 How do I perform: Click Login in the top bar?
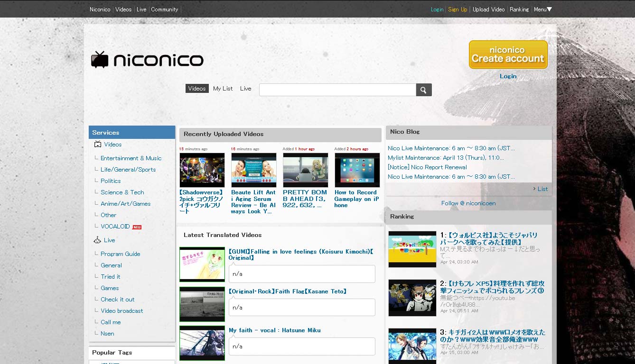pyautogui.click(x=437, y=9)
